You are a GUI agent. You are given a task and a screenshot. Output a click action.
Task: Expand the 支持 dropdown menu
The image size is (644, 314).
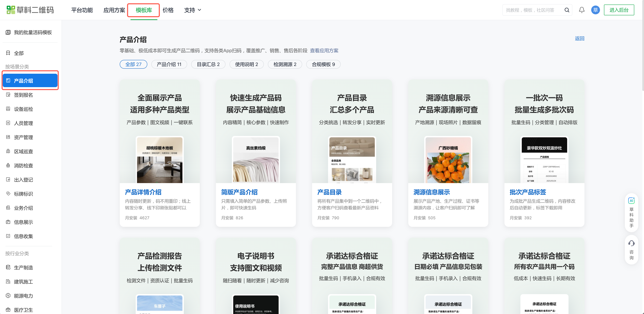coord(193,10)
